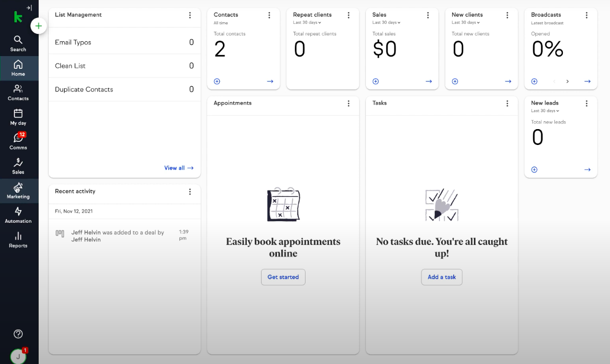This screenshot has height=364, width=610.
Task: Change Repeat clients Last 30 days range
Action: [x=307, y=23]
